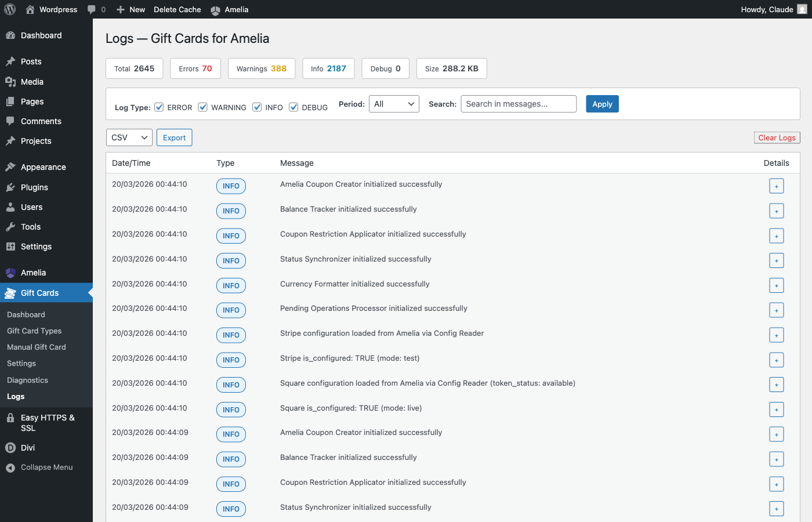Click the Errors 70 summary stat
Image resolution: width=812 pixels, height=522 pixels.
coord(195,68)
